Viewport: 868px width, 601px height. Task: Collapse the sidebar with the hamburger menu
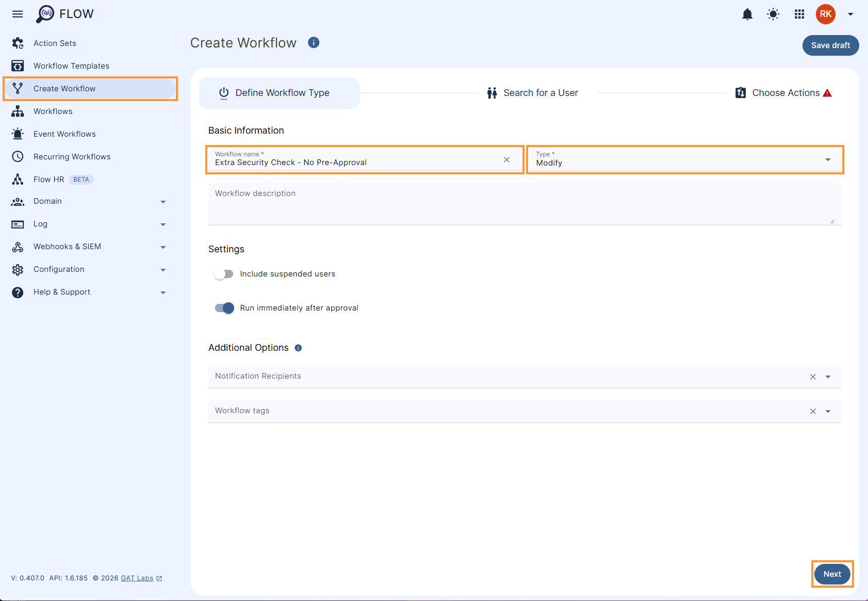[17, 14]
